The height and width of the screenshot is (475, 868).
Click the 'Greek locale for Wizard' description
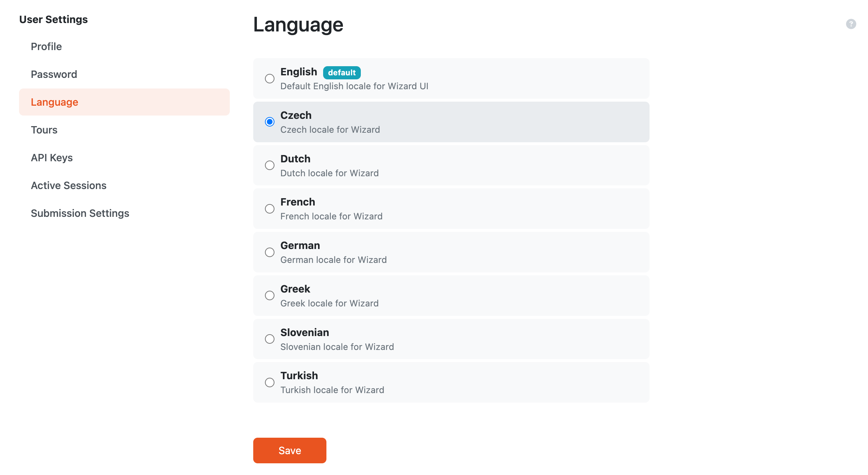[x=329, y=304]
